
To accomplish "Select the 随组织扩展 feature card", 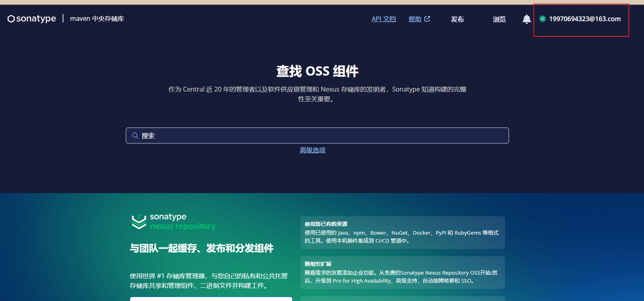I will click(x=402, y=273).
